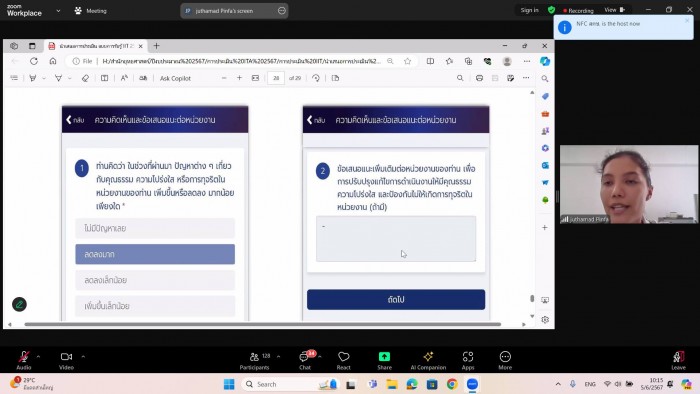Expand the Zoom Workplace dropdown arrow

(x=58, y=11)
